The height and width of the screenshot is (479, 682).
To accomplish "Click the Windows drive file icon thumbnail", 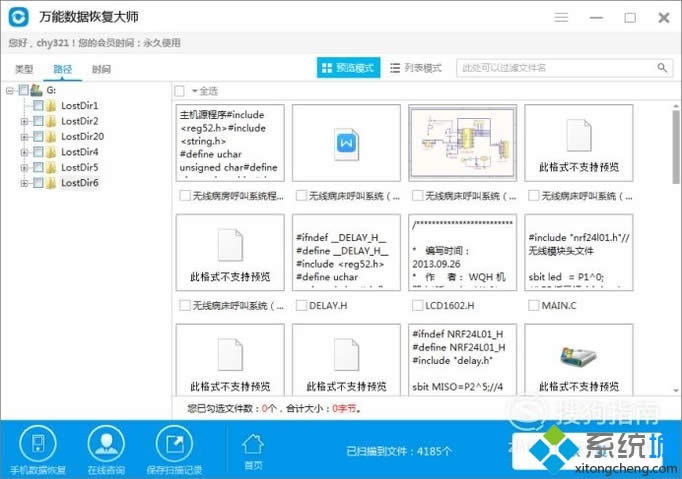I will point(578,357).
